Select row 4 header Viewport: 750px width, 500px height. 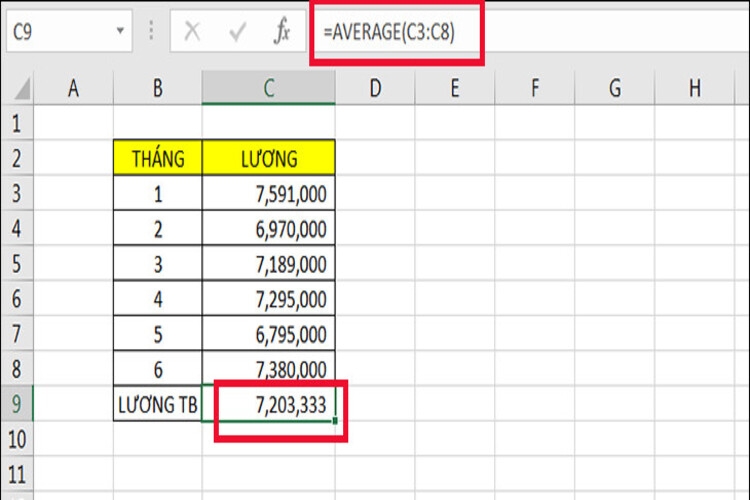pos(17,228)
